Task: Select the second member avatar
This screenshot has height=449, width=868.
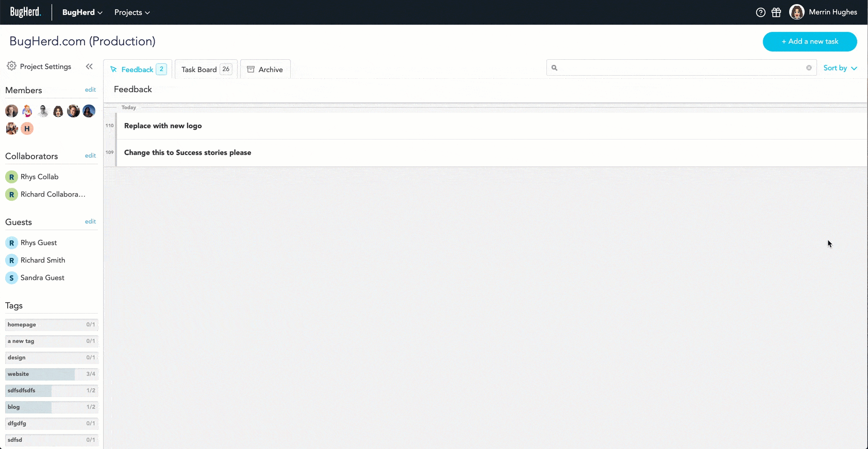Action: pos(27,111)
